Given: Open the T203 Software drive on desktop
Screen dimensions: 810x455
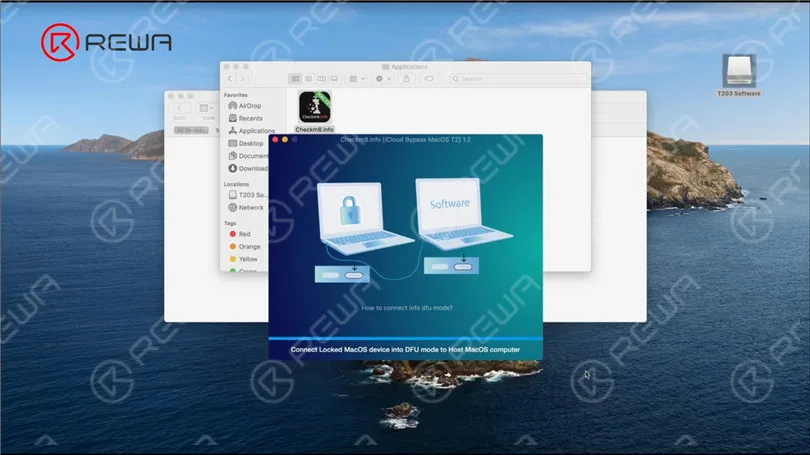Looking at the screenshot, I should tap(739, 71).
